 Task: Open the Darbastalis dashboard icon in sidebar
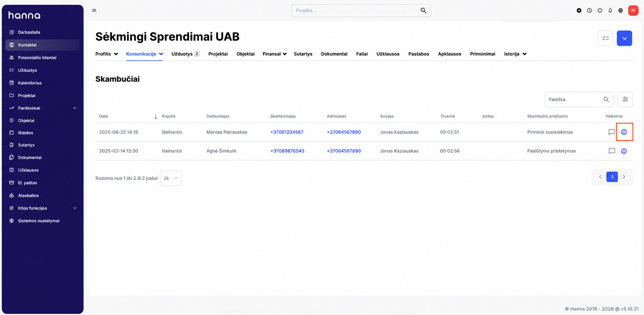tap(11, 32)
